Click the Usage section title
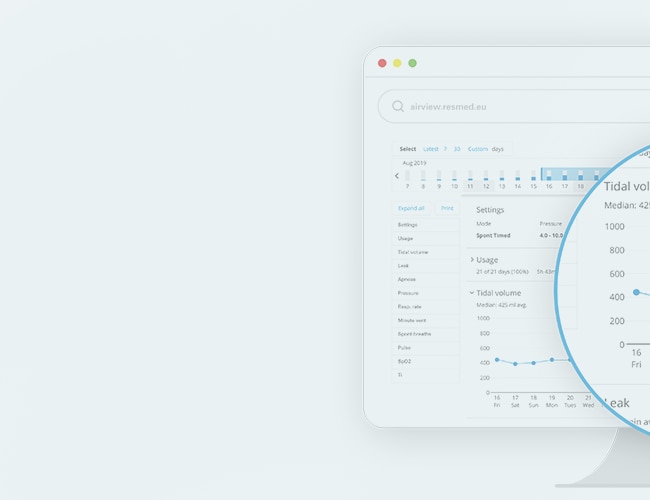The height and width of the screenshot is (500, 650). [x=487, y=260]
